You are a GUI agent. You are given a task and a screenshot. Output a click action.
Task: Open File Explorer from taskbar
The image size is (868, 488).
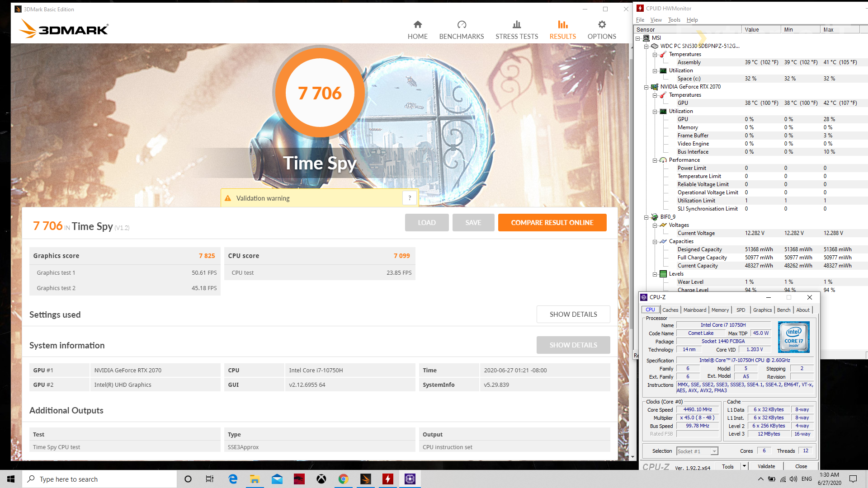(255, 479)
